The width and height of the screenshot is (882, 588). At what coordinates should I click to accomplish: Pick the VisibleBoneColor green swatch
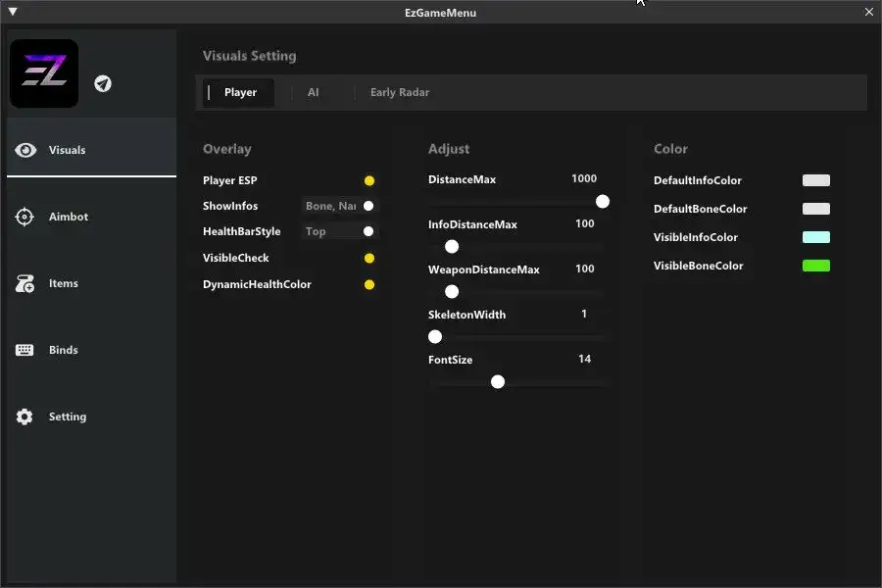(816, 266)
